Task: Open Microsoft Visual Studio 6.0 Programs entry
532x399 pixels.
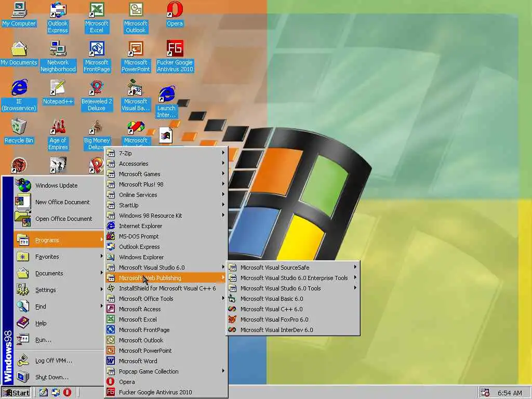Action: [x=166, y=268]
